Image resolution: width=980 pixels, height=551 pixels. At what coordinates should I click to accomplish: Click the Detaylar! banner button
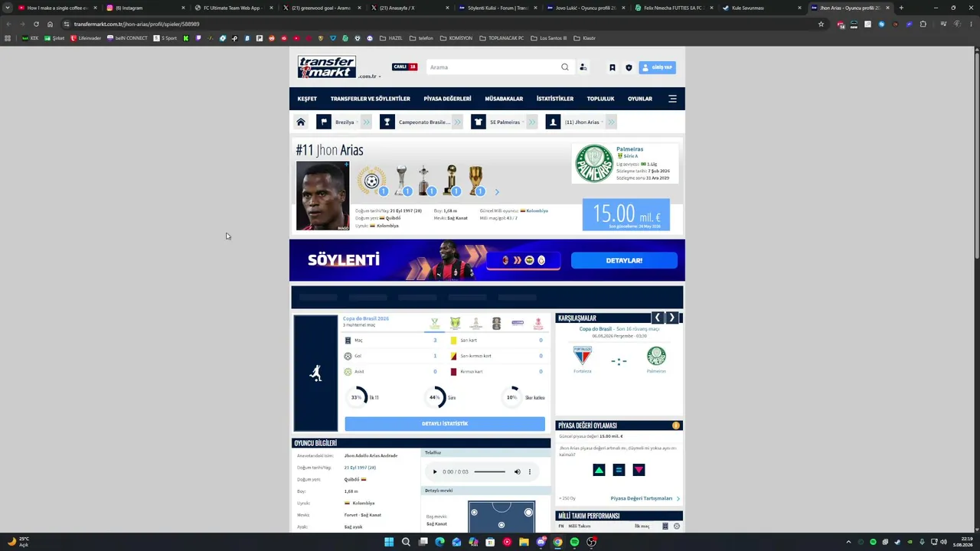[624, 261]
